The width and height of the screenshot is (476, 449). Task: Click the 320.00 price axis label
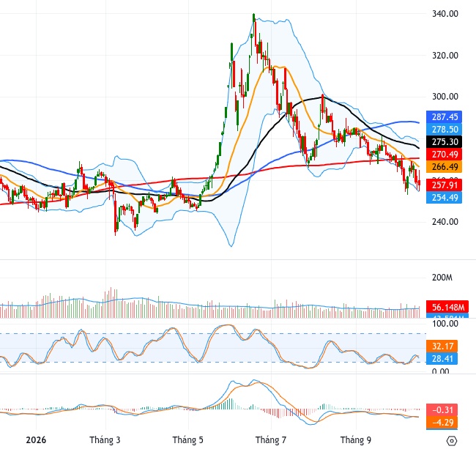pyautogui.click(x=445, y=56)
